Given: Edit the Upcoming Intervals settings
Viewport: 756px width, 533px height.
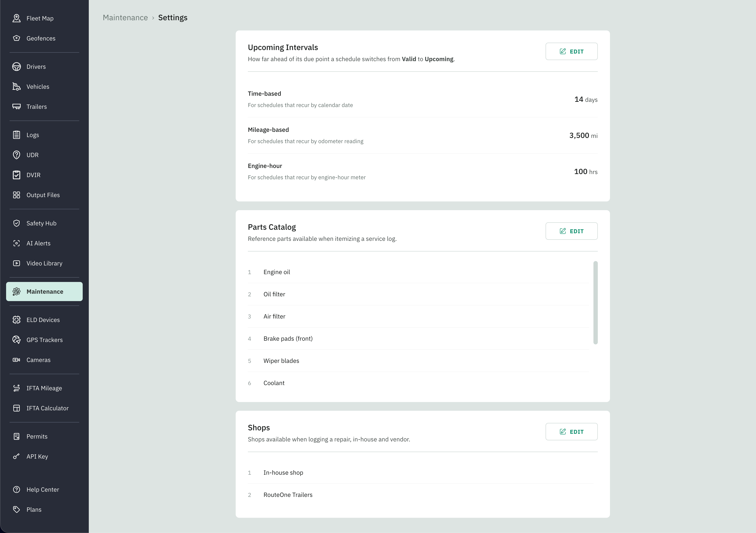Looking at the screenshot, I should [571, 51].
